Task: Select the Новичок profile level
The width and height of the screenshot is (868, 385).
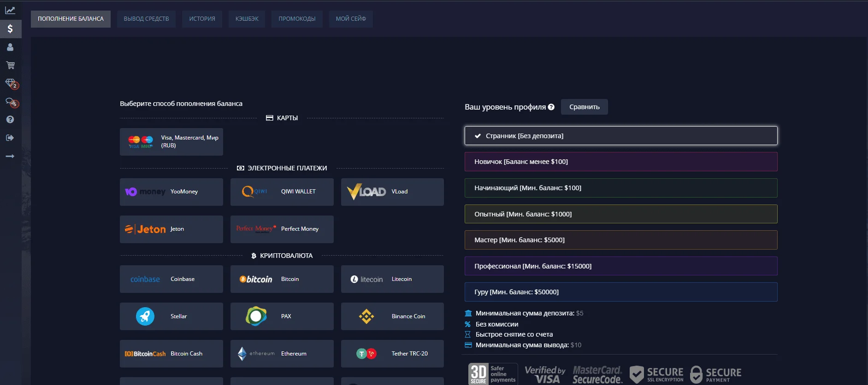Action: (x=620, y=162)
